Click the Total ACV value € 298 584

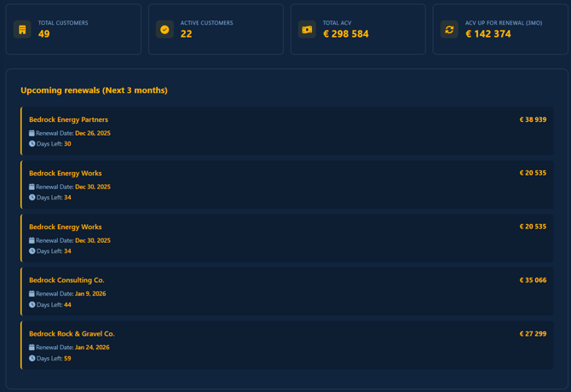pyautogui.click(x=346, y=35)
